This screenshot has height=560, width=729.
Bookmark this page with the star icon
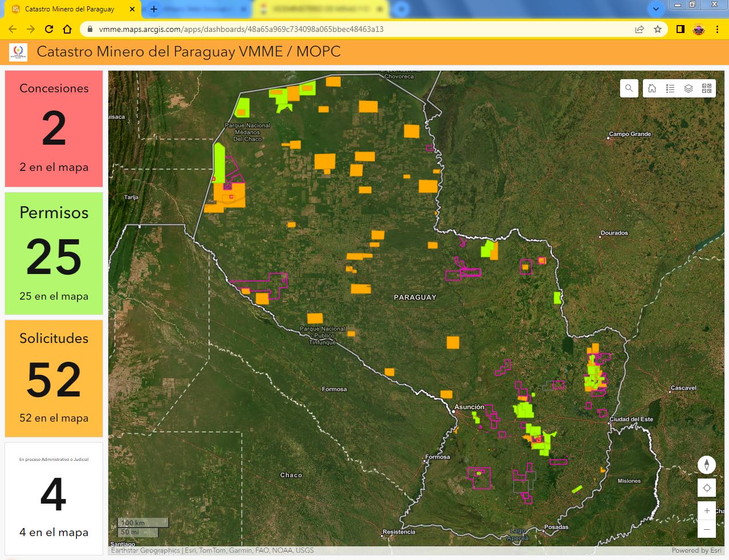coord(658,29)
